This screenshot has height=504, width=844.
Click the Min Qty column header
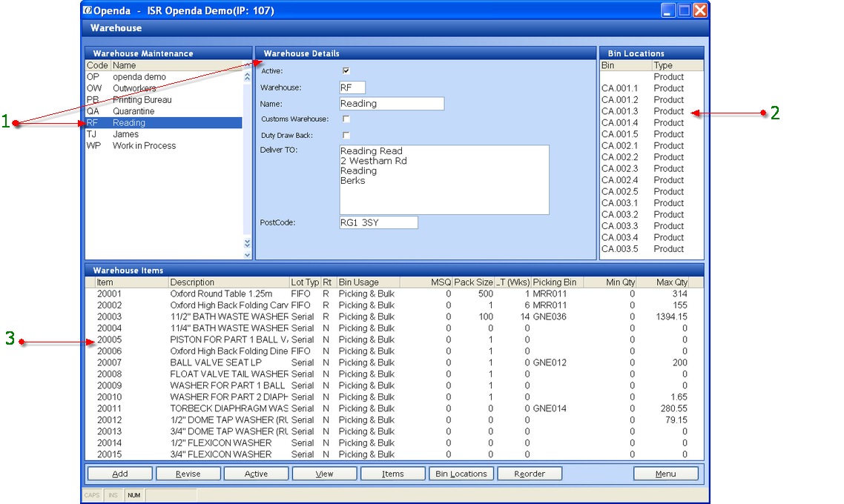pyautogui.click(x=610, y=282)
